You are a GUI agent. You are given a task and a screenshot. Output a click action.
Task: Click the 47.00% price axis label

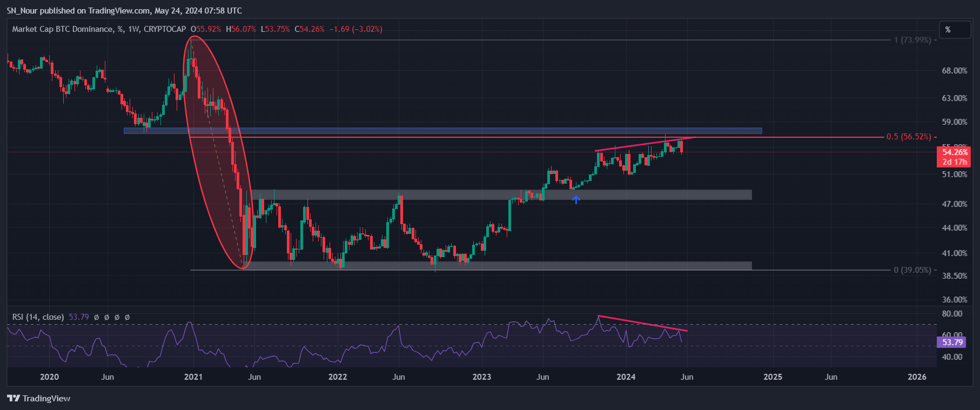click(x=955, y=204)
